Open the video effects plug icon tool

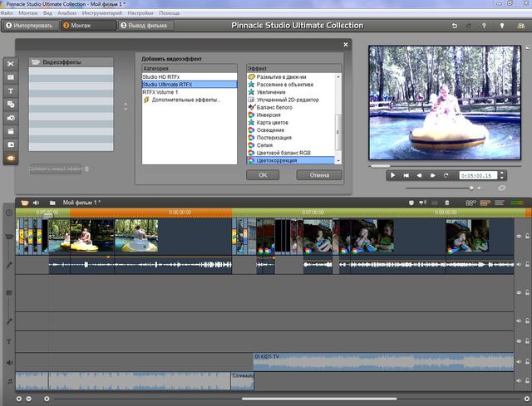coord(11,159)
